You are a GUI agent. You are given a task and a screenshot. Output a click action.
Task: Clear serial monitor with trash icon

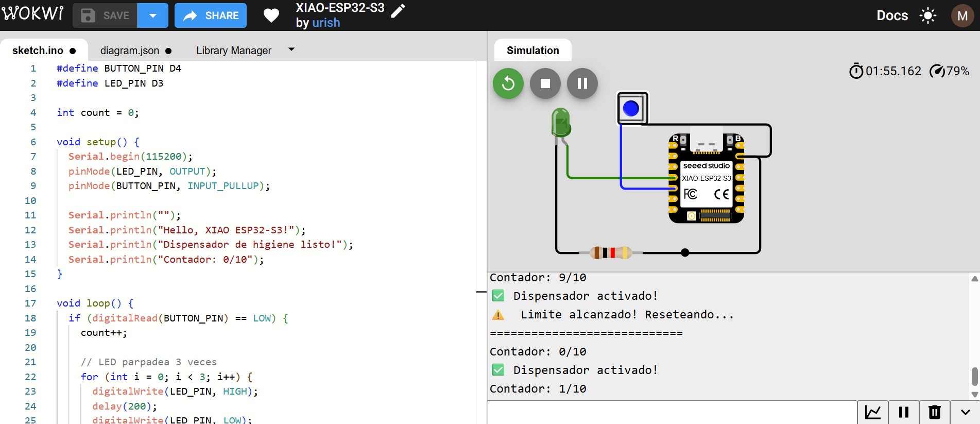(x=935, y=412)
